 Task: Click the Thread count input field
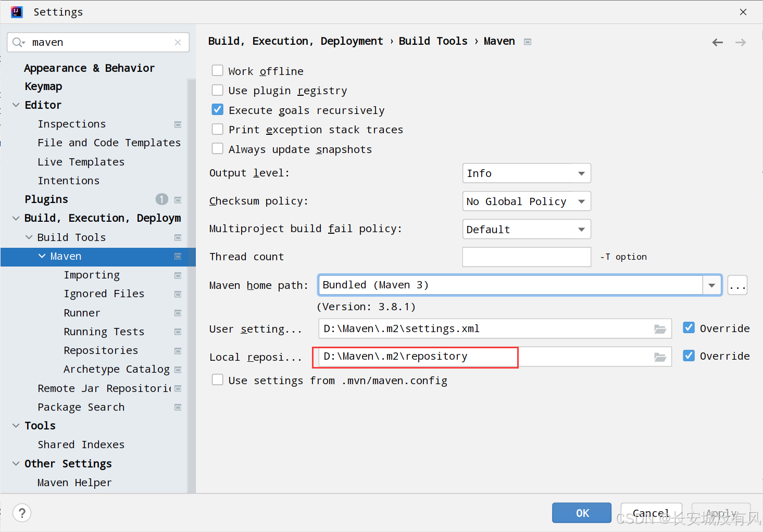click(x=527, y=257)
